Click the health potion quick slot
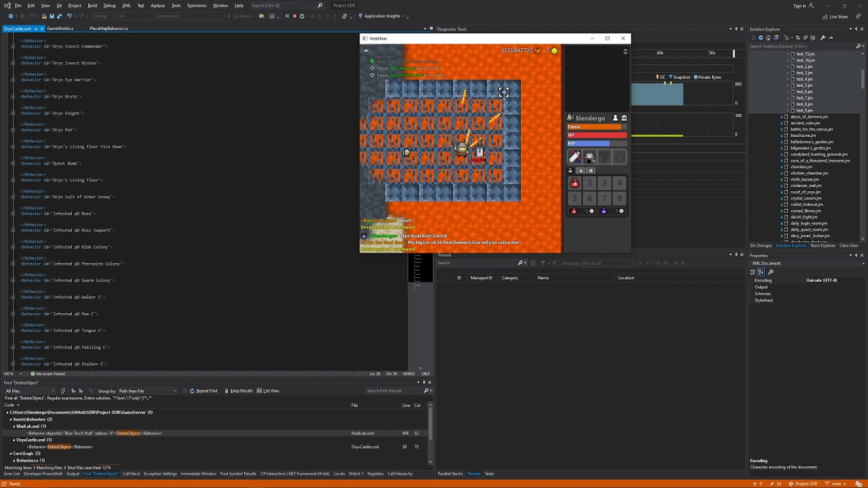 click(x=582, y=211)
